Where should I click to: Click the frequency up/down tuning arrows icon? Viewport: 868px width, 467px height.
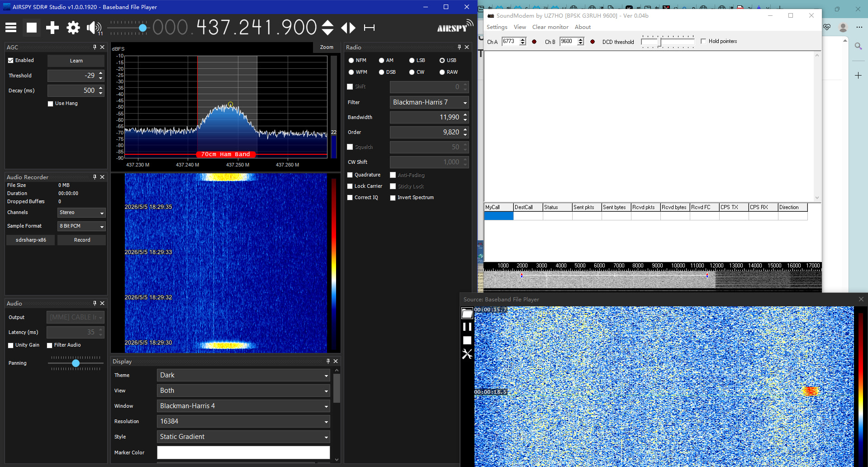(327, 28)
